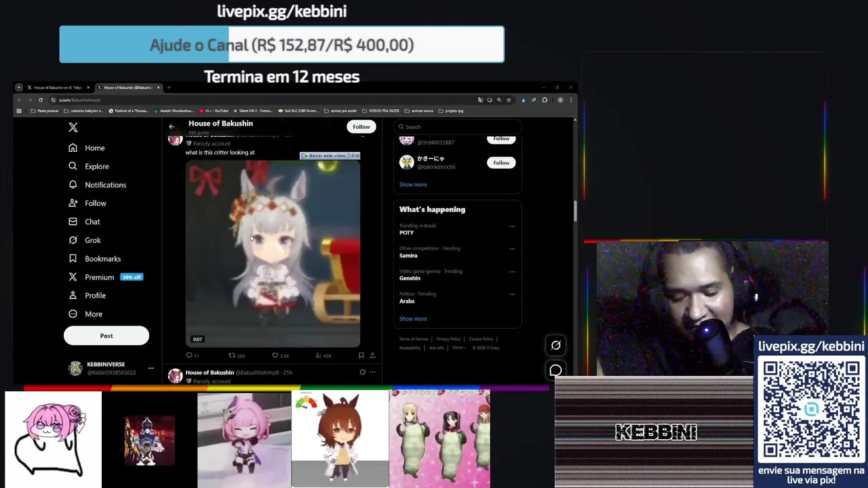Play the critter video post
Viewport: 868px width, 488px height.
pyautogui.click(x=273, y=254)
